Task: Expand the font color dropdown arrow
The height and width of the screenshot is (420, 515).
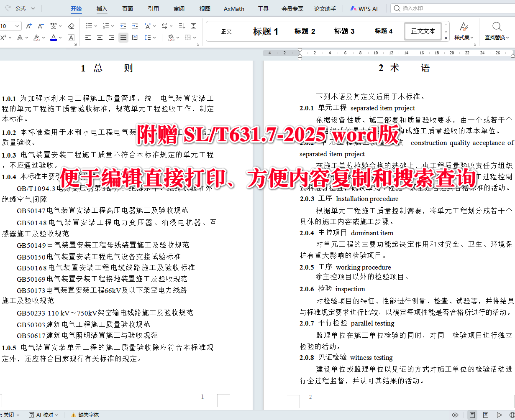Action: (x=60, y=38)
